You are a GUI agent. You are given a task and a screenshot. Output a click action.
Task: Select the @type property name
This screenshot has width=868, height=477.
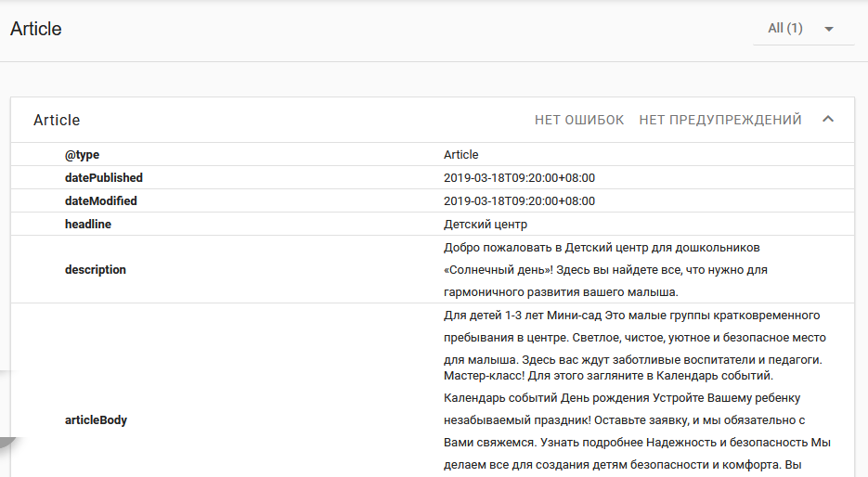click(x=82, y=155)
